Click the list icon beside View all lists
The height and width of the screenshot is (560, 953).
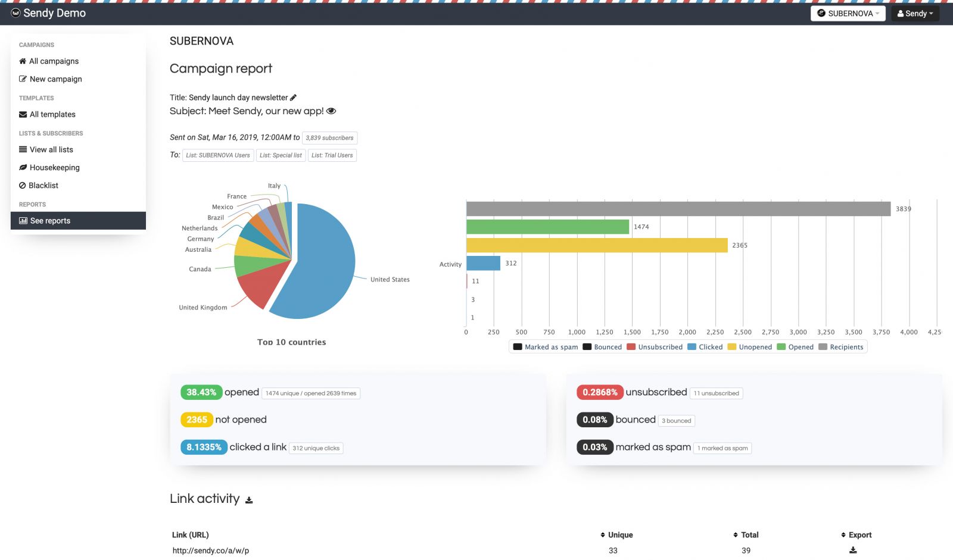pyautogui.click(x=23, y=149)
